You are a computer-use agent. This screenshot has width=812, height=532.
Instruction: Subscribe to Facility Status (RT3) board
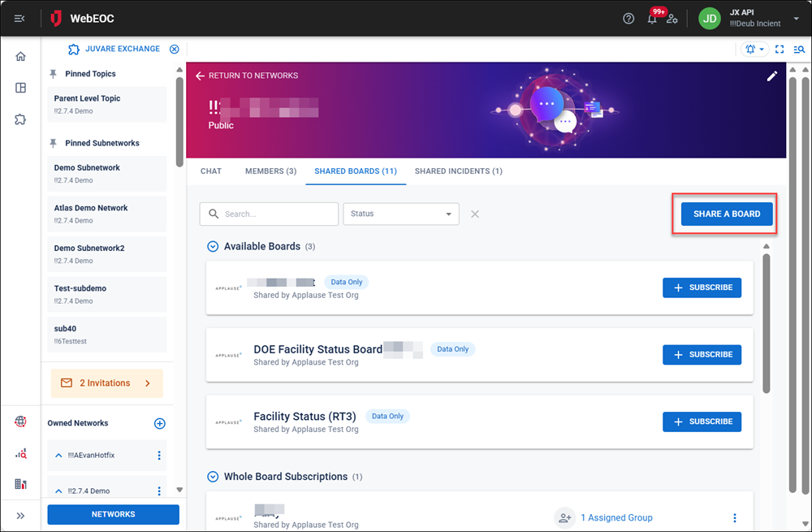click(702, 422)
